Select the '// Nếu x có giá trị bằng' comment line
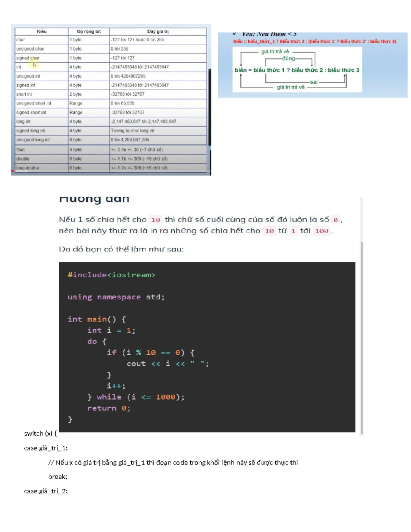The width and height of the screenshot is (411, 532). pyautogui.click(x=173, y=462)
